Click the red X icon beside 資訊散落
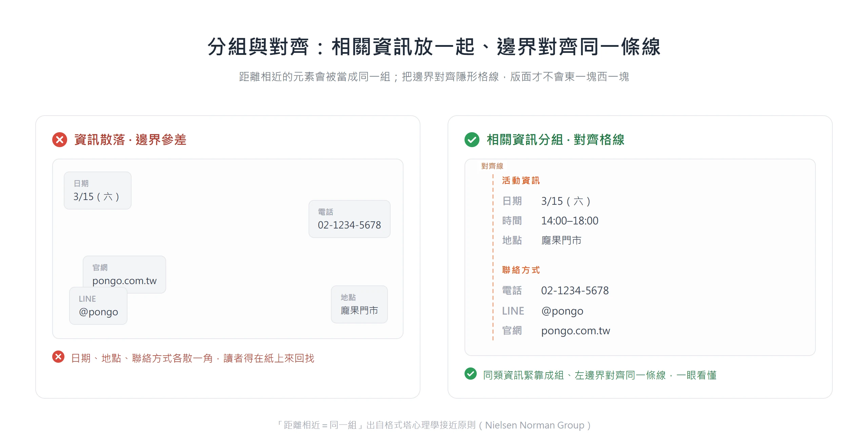Screen dimensions: 868x439 (x=60, y=140)
